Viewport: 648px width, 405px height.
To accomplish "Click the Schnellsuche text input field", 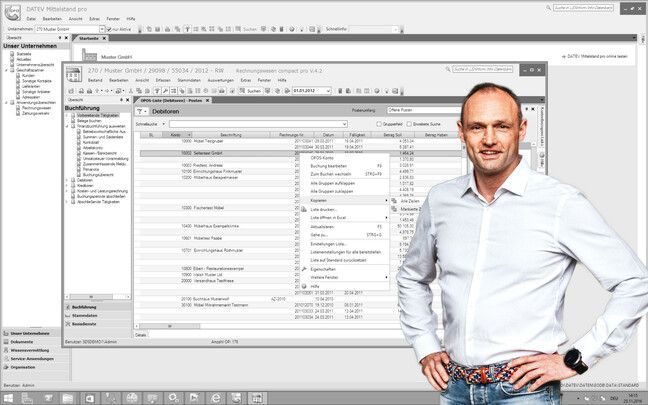I will coord(255,124).
